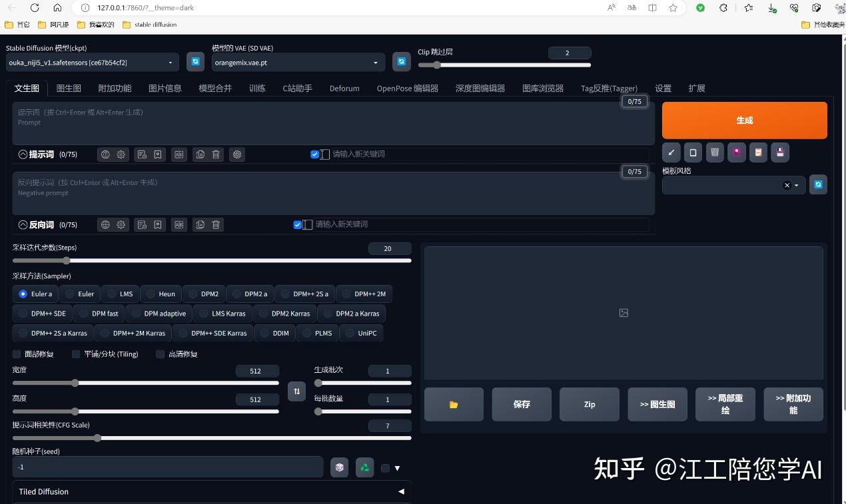Clear the prompt using the trash icon
This screenshot has width=846, height=504.
tap(216, 154)
